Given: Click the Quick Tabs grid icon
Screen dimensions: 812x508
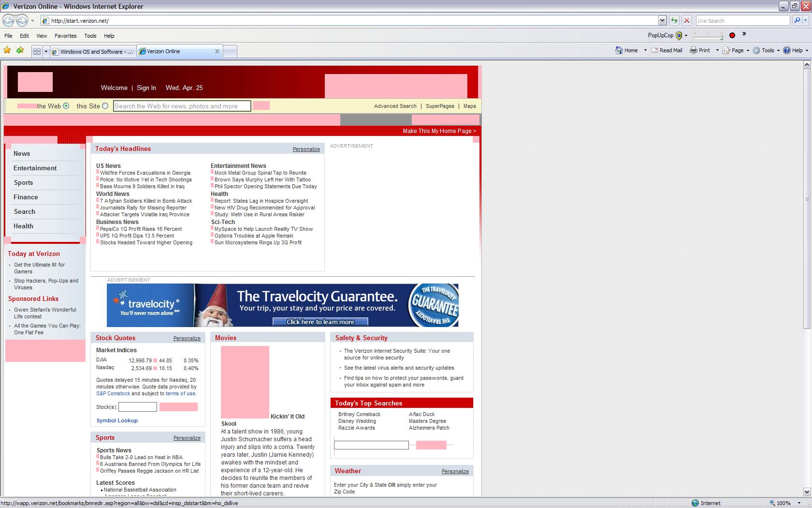Looking at the screenshot, I should coord(37,51).
